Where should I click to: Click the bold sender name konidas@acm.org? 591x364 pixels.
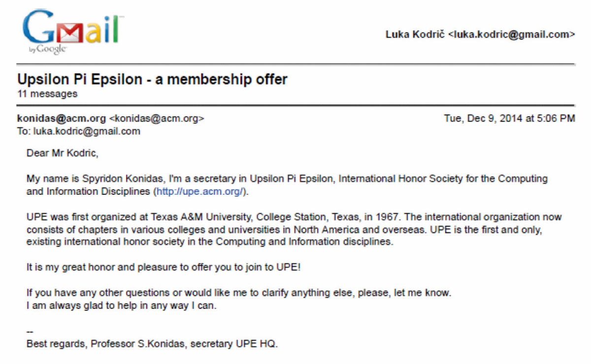(x=62, y=118)
